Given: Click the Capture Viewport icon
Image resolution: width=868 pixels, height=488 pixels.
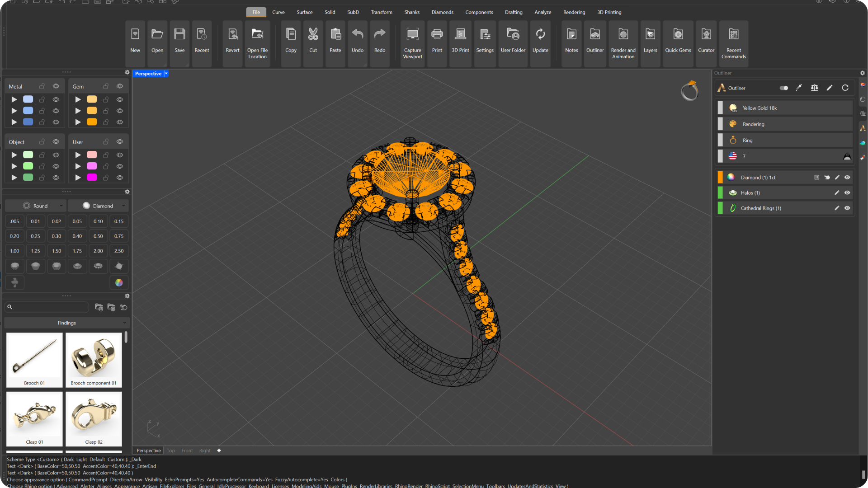Looking at the screenshot, I should 412,35.
